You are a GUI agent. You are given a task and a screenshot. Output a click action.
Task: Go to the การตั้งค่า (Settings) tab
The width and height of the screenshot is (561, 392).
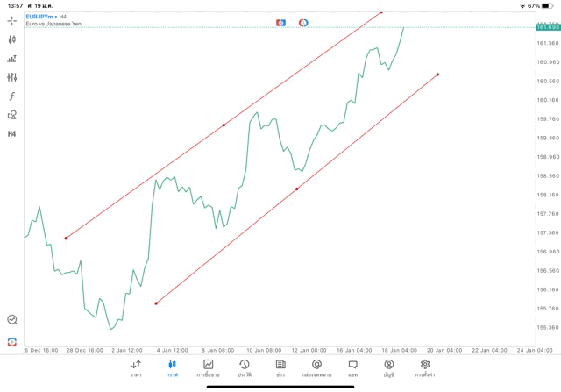coord(425,367)
